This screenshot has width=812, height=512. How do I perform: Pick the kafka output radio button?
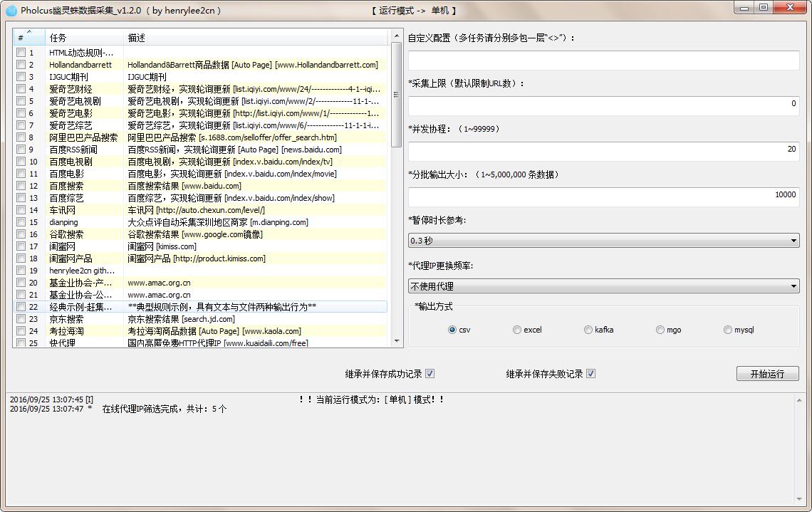pyautogui.click(x=588, y=330)
